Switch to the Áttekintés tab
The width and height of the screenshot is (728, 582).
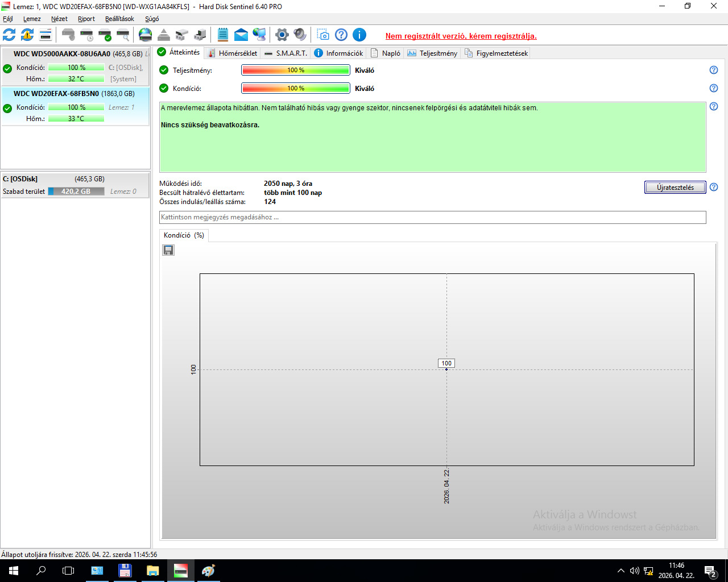click(179, 52)
